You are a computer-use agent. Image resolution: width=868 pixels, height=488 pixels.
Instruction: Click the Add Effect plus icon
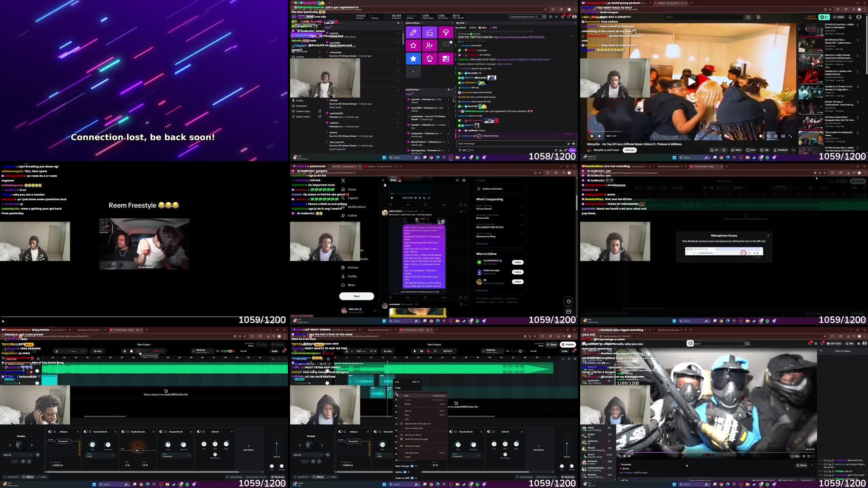(249, 446)
